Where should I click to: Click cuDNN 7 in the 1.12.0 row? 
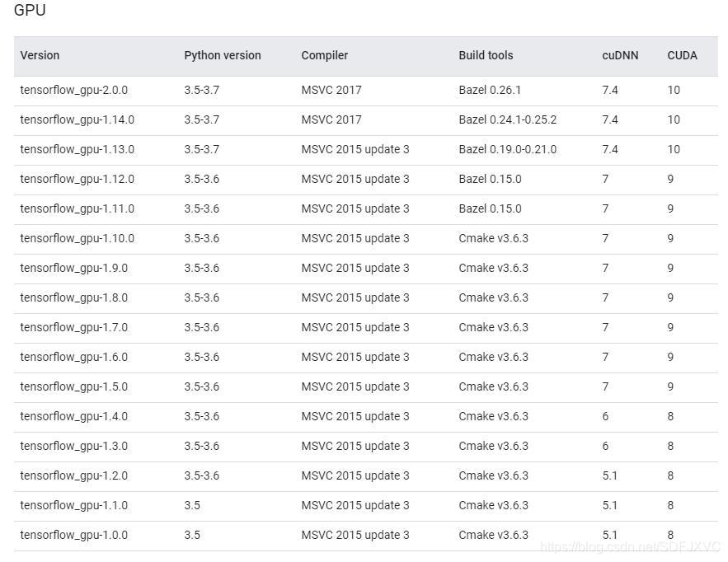(x=605, y=179)
